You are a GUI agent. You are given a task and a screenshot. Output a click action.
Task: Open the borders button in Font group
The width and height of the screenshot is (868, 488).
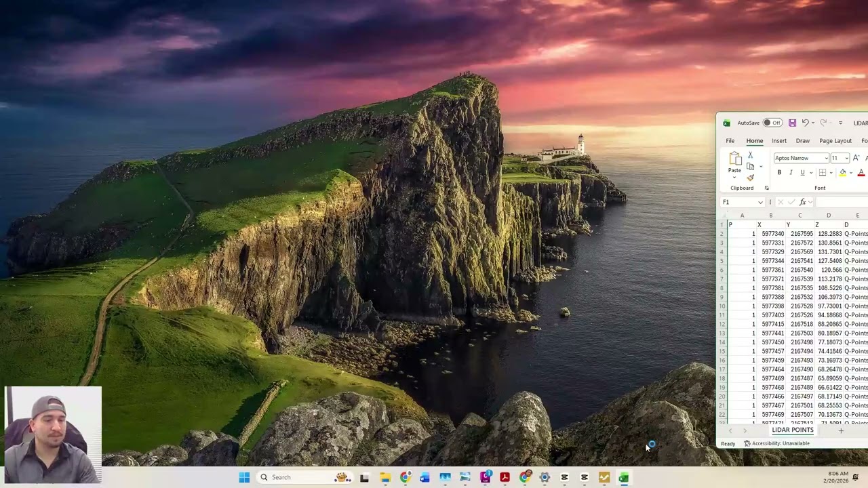click(823, 173)
